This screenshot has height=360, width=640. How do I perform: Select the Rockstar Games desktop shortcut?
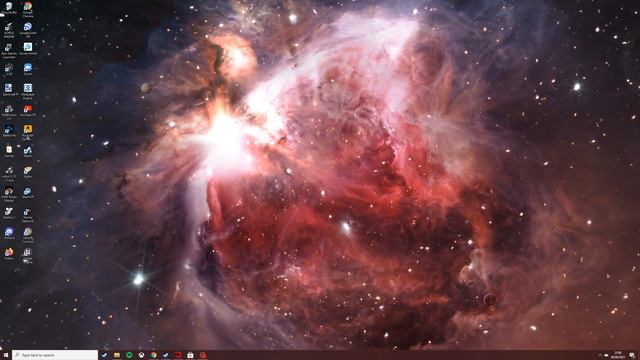(28, 132)
